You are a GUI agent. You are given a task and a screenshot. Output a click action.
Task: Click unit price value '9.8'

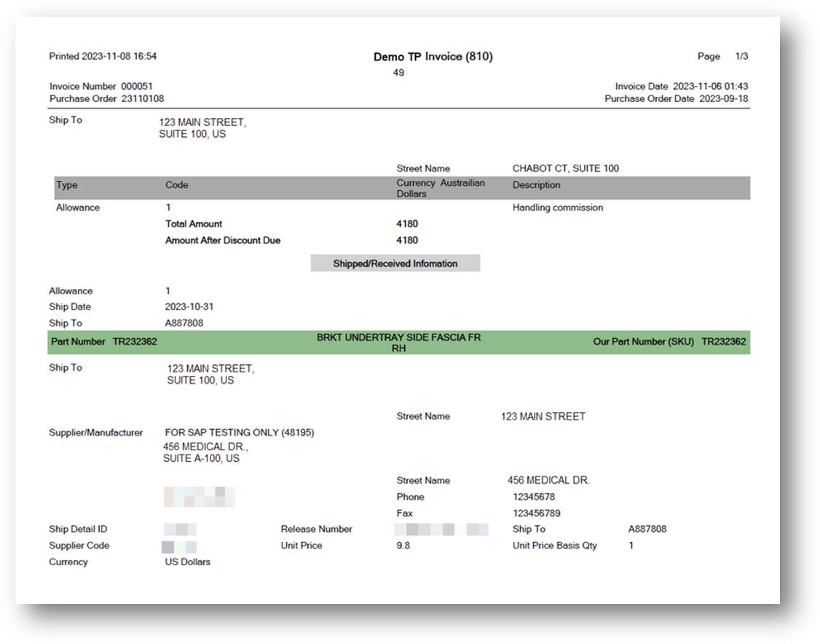pyautogui.click(x=403, y=546)
